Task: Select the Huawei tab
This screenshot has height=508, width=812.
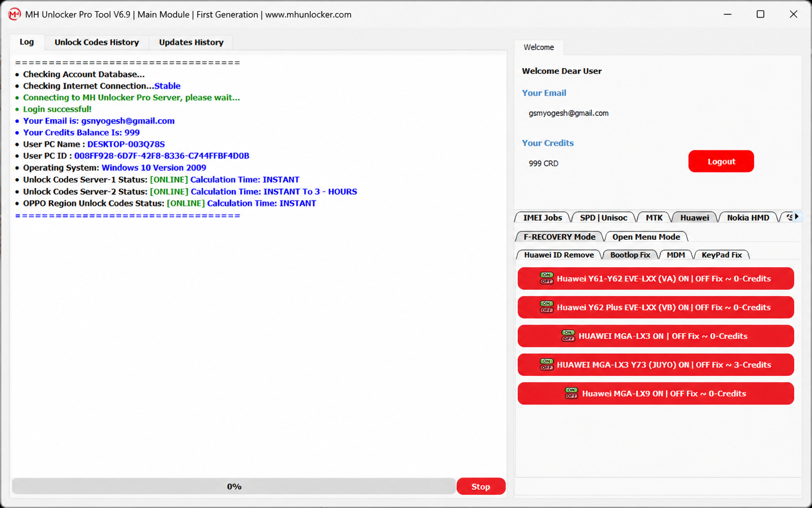Action: (x=694, y=218)
